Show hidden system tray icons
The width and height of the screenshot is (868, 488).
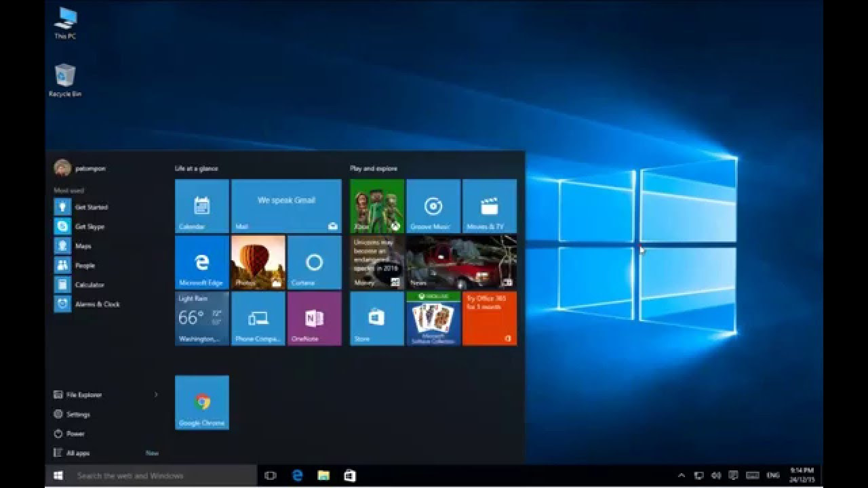[682, 476]
